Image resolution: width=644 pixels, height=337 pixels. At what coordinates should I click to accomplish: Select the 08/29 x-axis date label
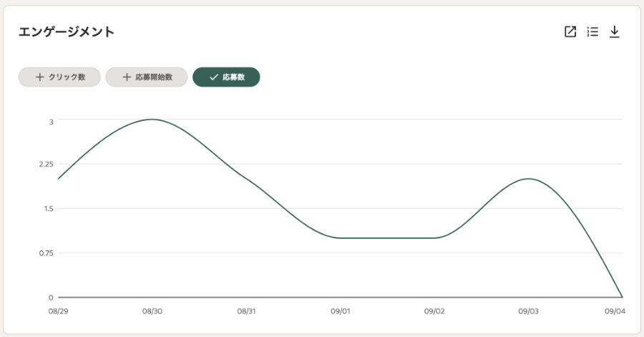pos(58,311)
